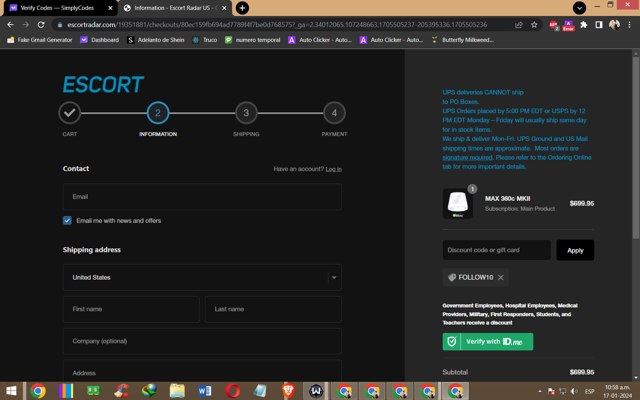Click the ESCORT logo

[x=103, y=84]
